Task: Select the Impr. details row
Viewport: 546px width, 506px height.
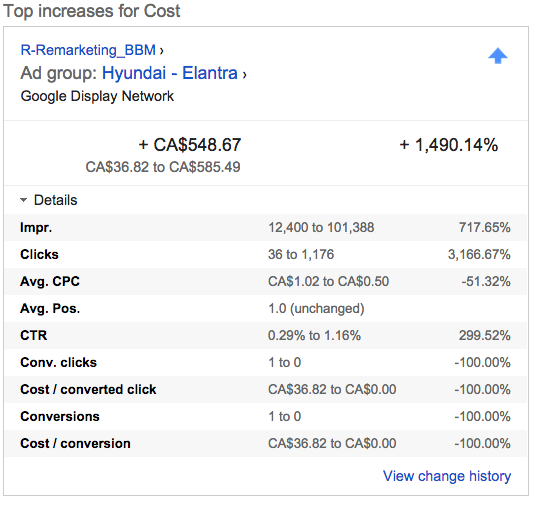Action: click(266, 227)
